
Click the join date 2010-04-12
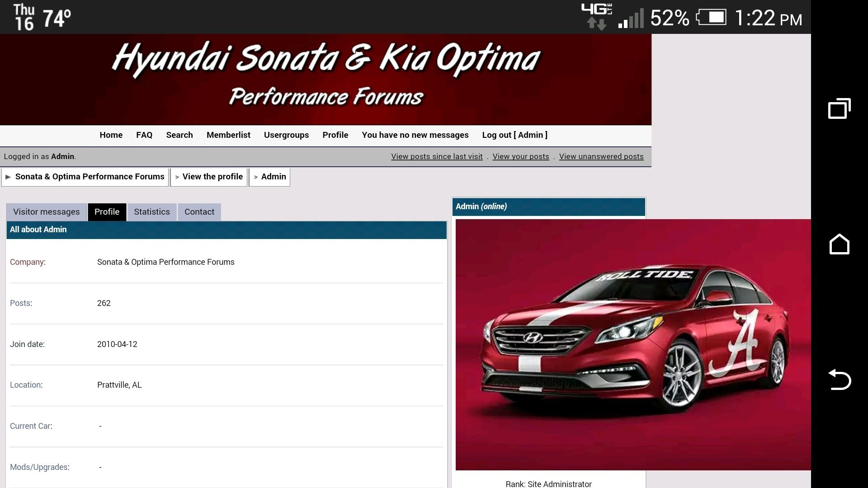[x=117, y=344]
